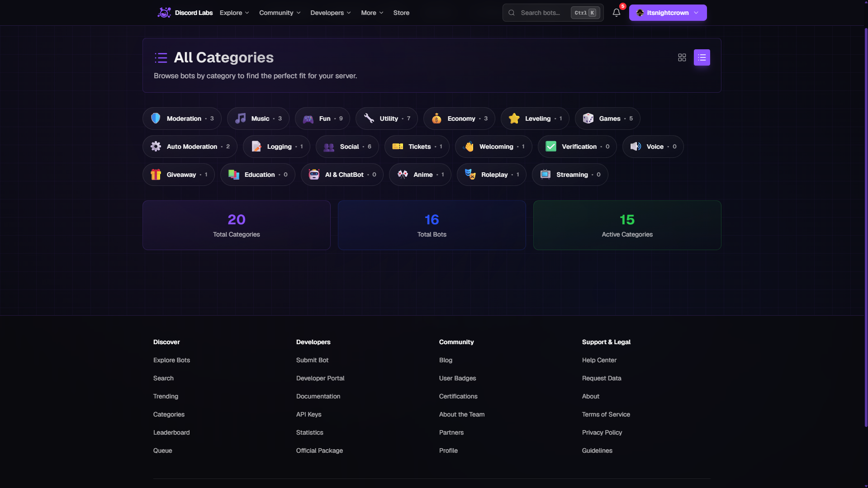Open Explore Bots footer link

[x=171, y=360]
